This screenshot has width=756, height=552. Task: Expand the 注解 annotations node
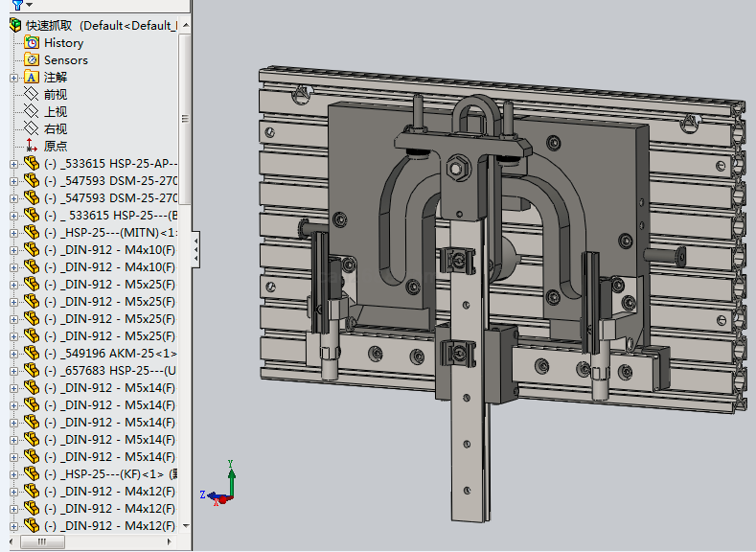(13, 78)
